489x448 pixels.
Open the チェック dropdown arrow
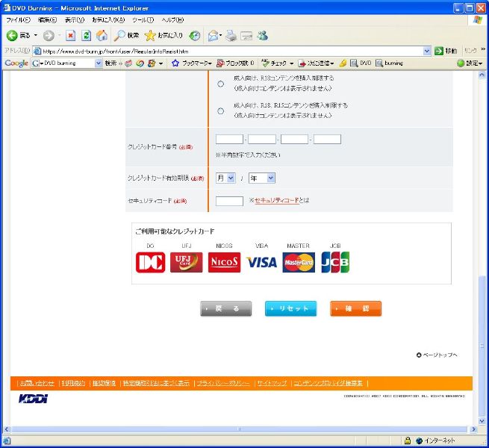coord(292,63)
